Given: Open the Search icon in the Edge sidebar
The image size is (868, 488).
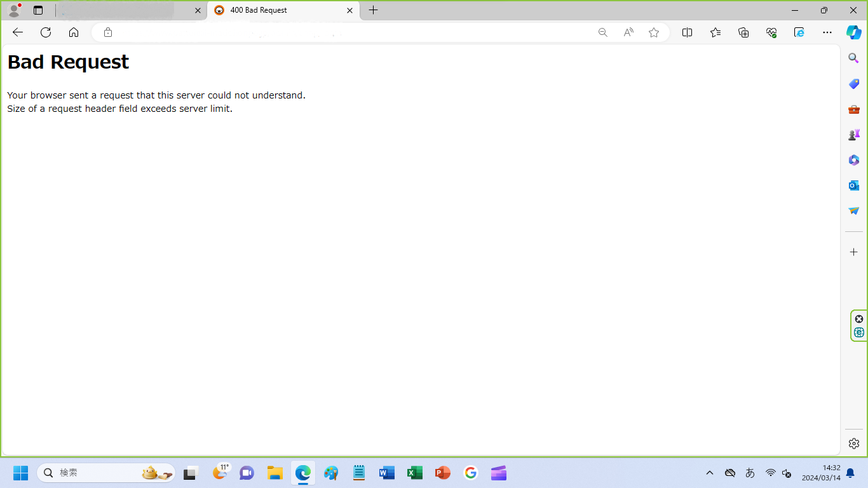Looking at the screenshot, I should point(854,58).
